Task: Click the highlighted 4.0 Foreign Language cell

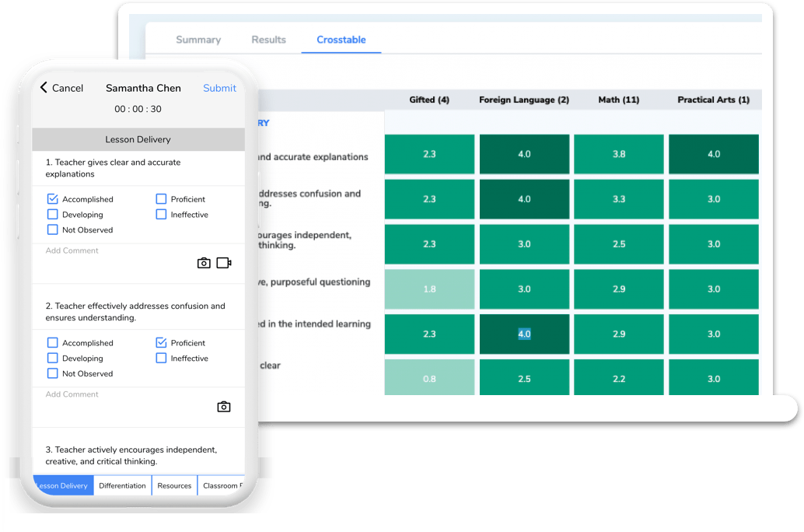Action: (524, 334)
